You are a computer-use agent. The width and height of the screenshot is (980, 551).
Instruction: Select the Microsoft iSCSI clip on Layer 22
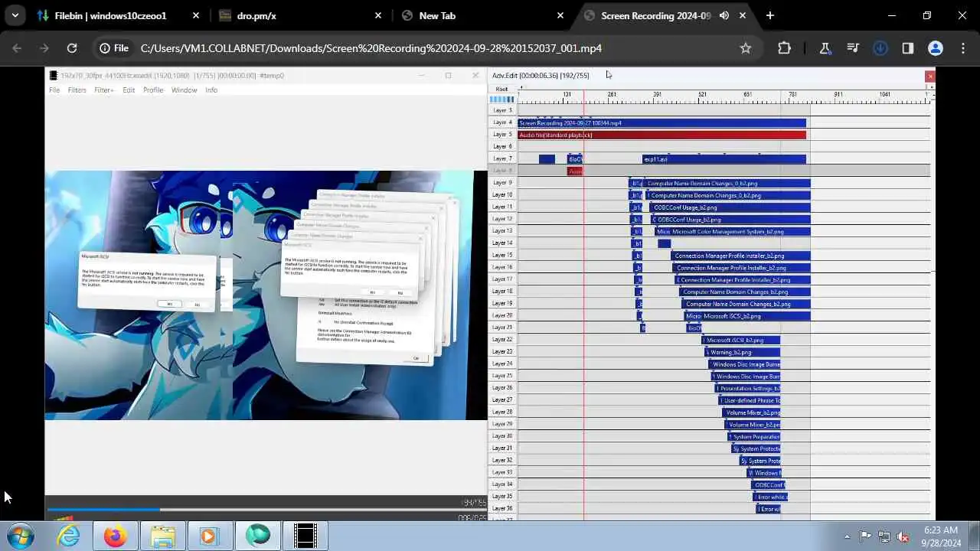[741, 341]
